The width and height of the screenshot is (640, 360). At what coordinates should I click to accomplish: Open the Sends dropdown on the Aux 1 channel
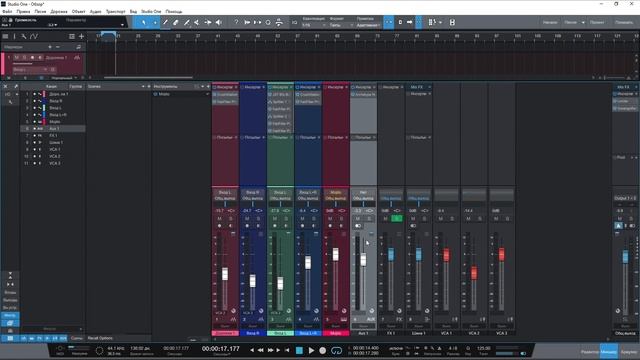[374, 138]
